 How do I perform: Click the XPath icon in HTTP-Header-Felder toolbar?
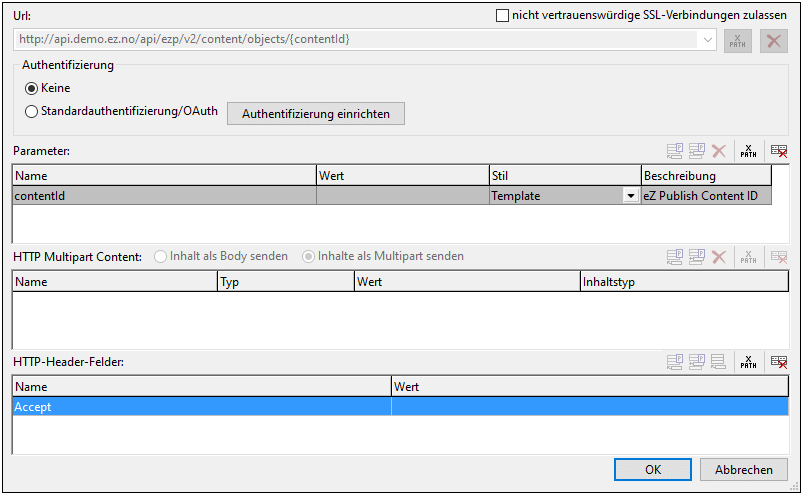(x=747, y=362)
